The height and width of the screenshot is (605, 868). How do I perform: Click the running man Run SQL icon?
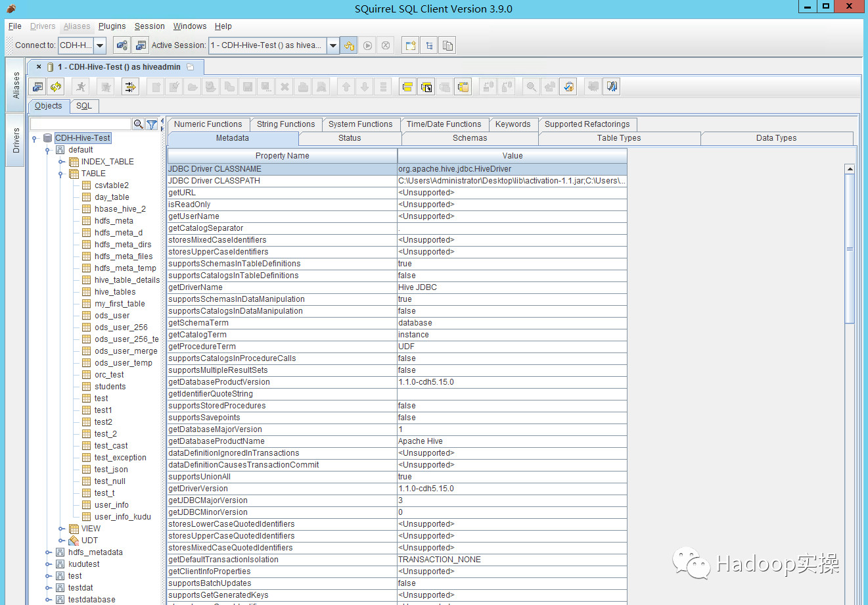coord(81,87)
